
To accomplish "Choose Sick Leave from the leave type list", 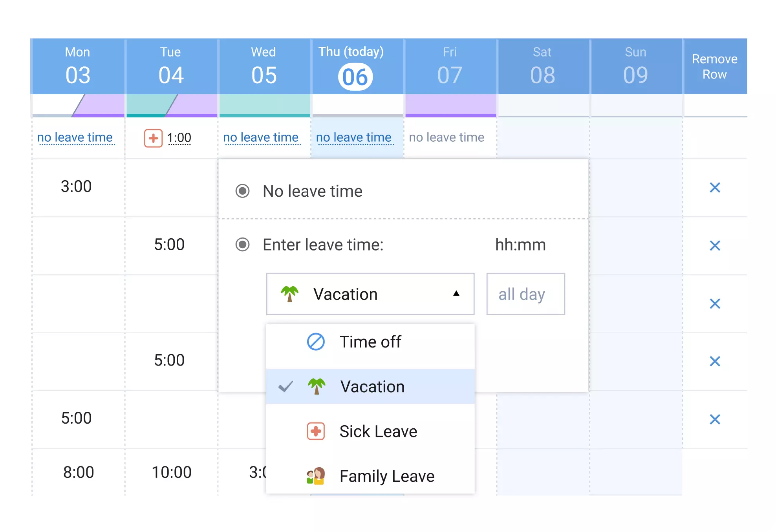I will pos(378,431).
